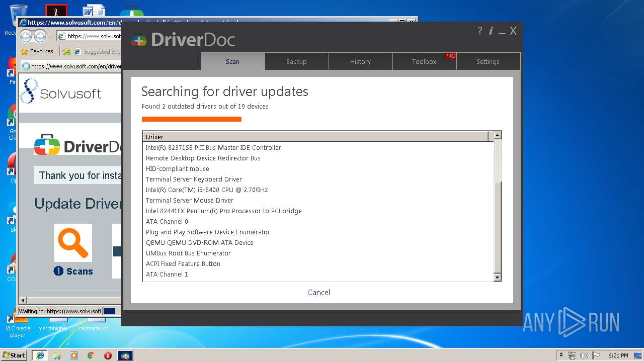Click Internet Explorer taskbar icon
644x362 pixels.
(x=40, y=355)
